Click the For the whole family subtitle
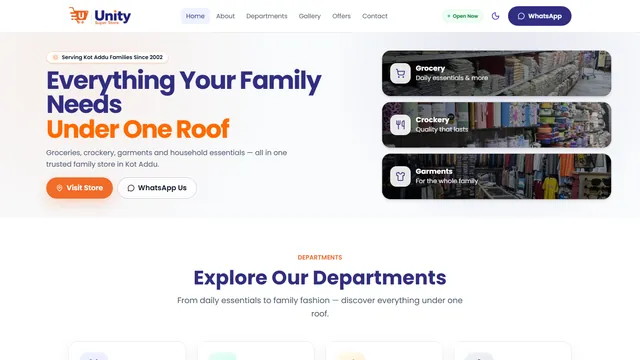The height and width of the screenshot is (360, 640). tap(447, 181)
